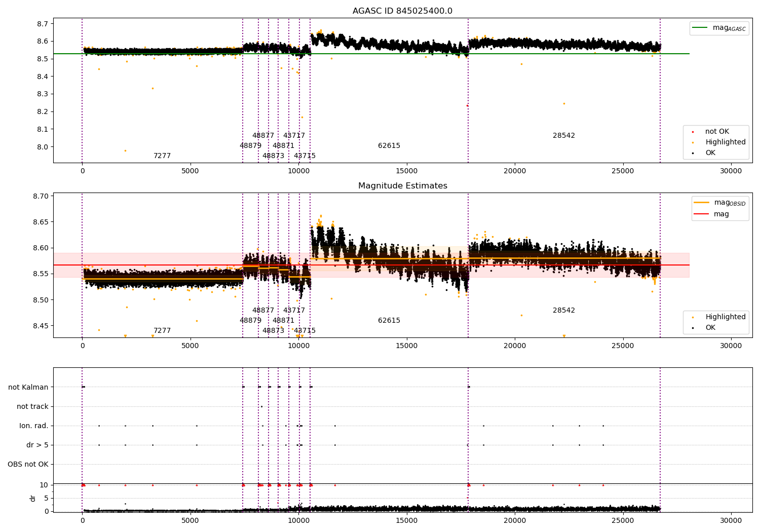This screenshot has height=532, width=760.
Task: Click the "OBS not OK" axis label
Action: [28, 464]
